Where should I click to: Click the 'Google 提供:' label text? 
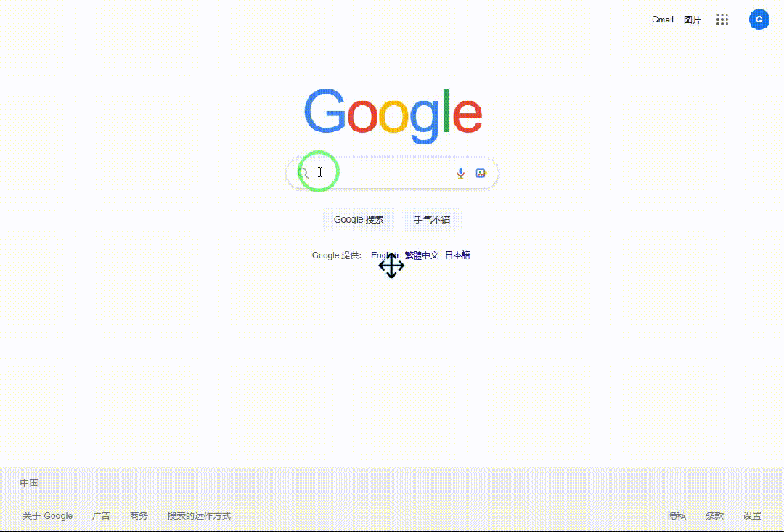tap(337, 255)
